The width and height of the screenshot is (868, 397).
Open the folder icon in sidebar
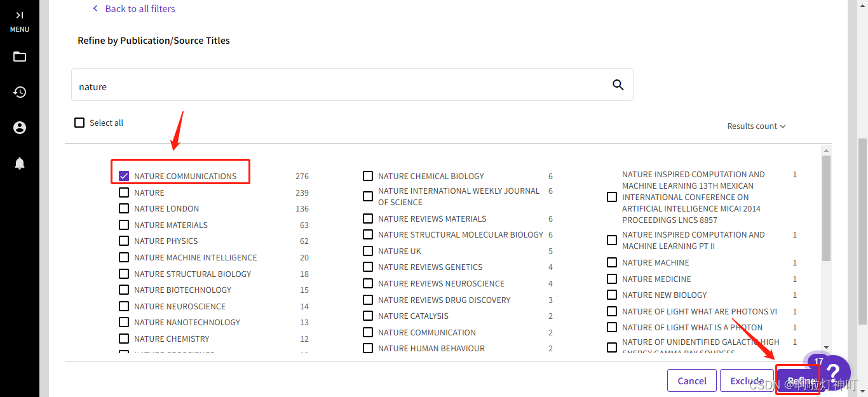(x=20, y=57)
